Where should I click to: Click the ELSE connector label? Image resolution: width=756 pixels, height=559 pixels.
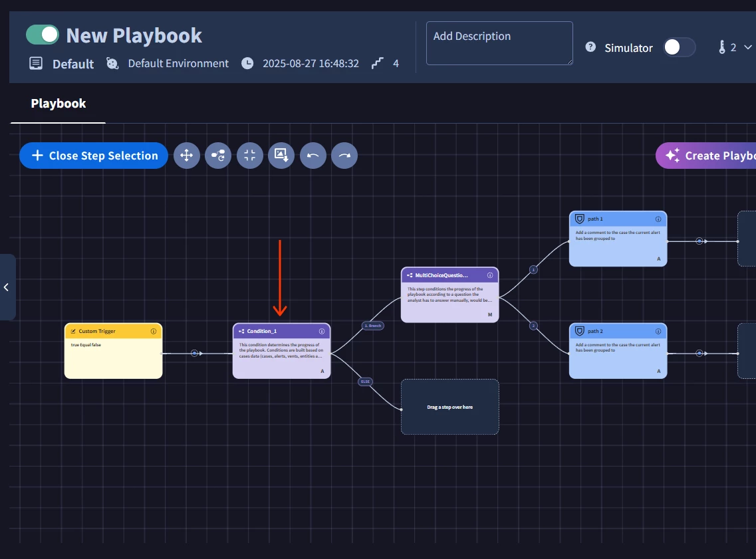tap(366, 382)
